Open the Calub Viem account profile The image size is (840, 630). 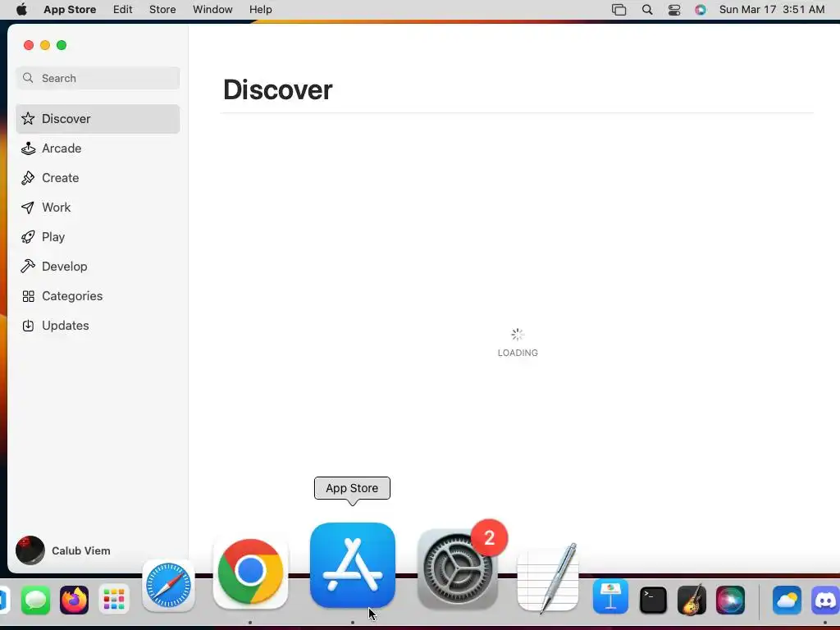[63, 550]
